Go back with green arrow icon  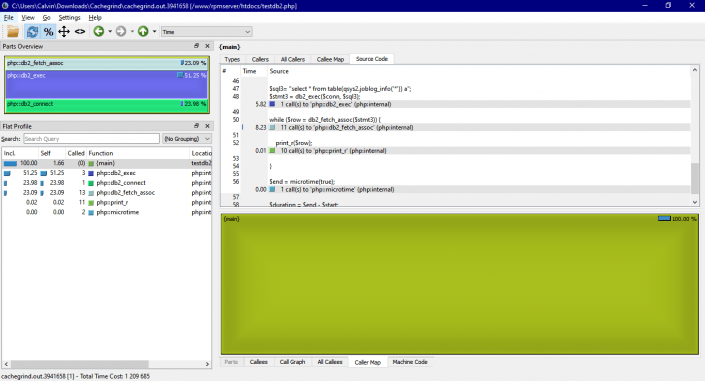tap(98, 31)
